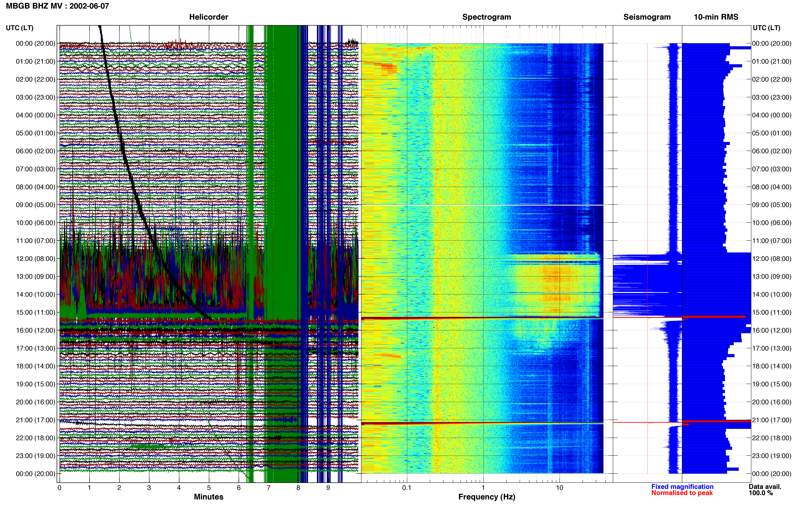Click spectrogram frequency tick '0.1'

pos(407,488)
